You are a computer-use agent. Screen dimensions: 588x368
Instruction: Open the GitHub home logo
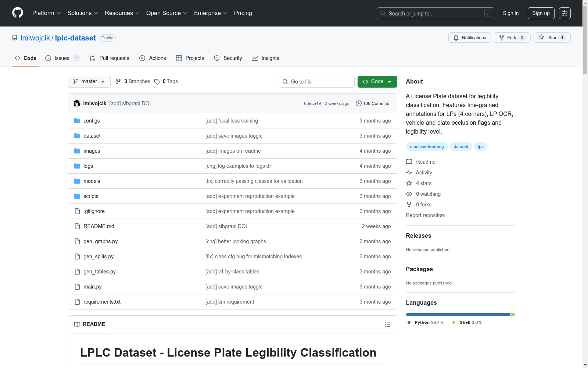click(x=18, y=13)
